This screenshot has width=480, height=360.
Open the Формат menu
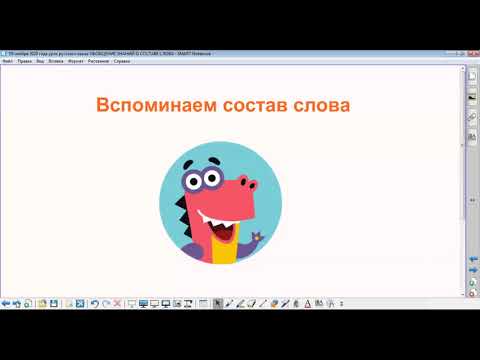76,61
